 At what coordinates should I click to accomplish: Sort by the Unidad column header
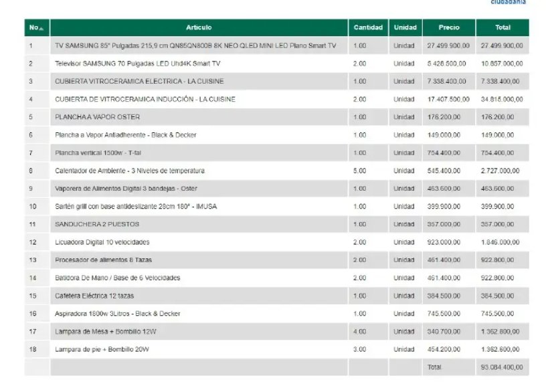pos(405,27)
